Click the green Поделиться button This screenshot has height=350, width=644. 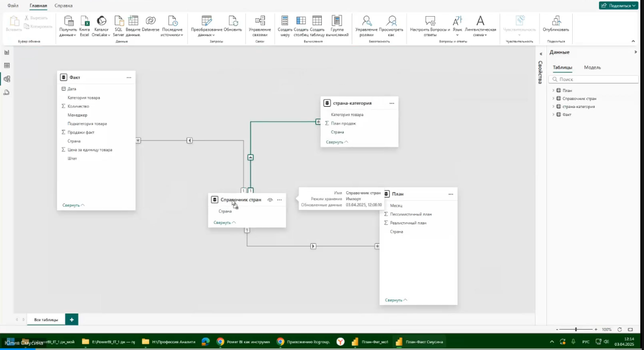[618, 4]
